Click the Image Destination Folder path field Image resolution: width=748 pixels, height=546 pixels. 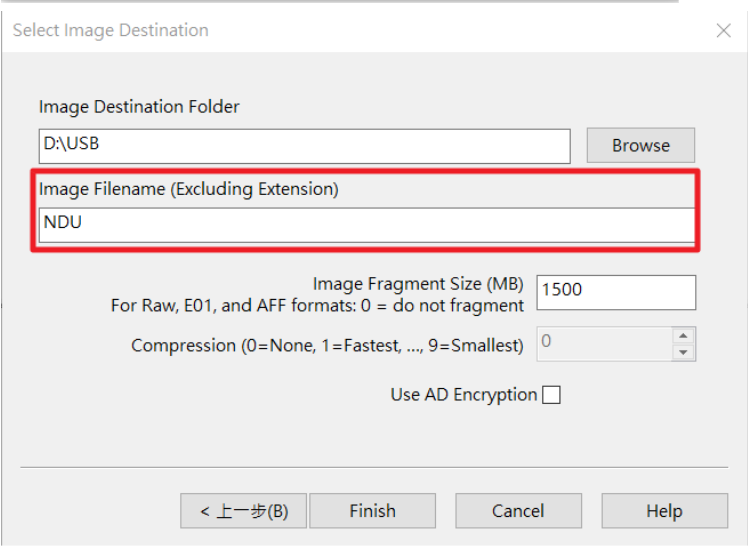click(304, 145)
